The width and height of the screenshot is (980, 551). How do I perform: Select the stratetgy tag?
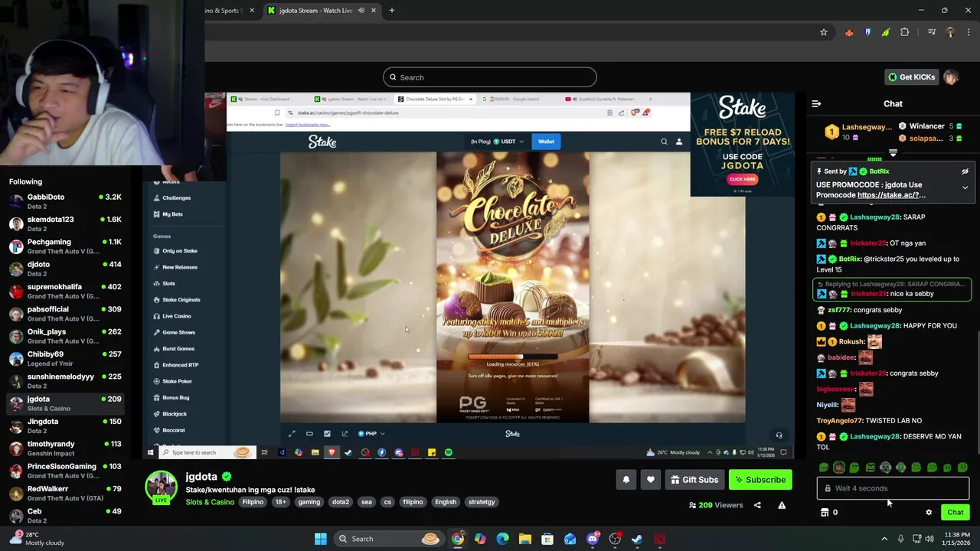pyautogui.click(x=482, y=502)
